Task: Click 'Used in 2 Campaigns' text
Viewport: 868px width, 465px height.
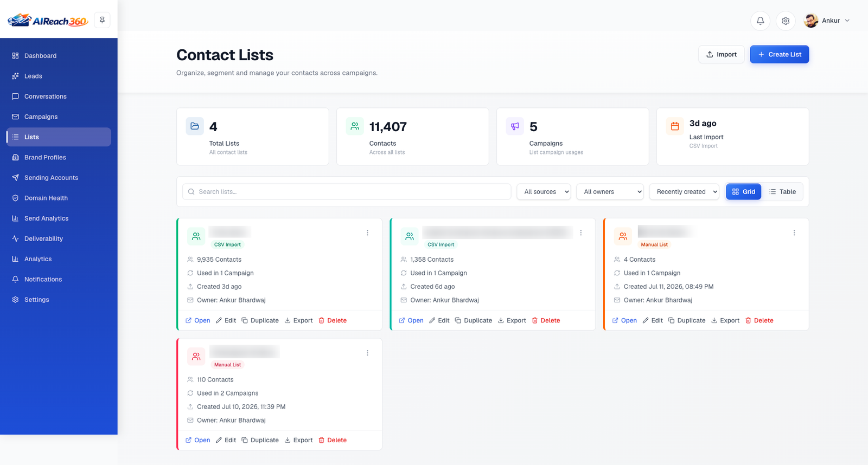Action: coord(227,393)
